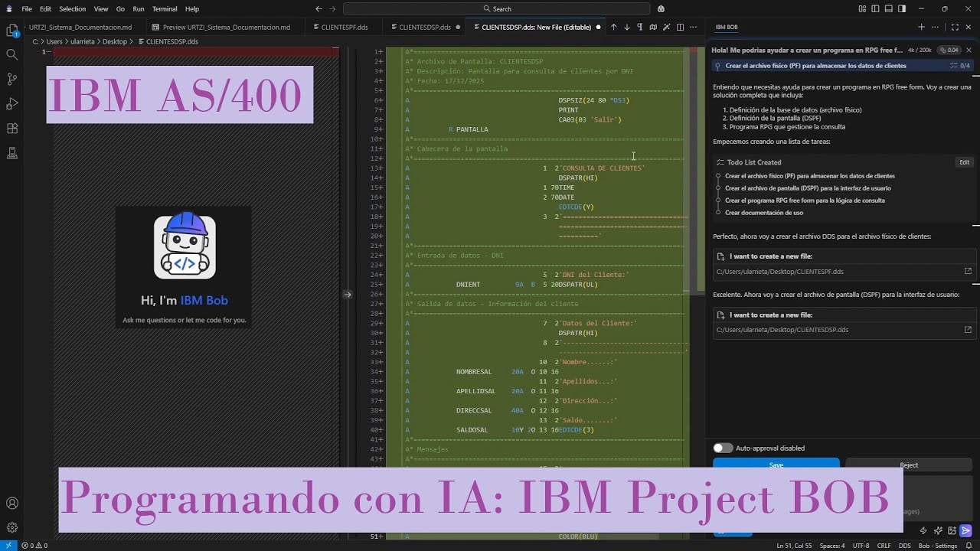Close the current Bob task header
The width and height of the screenshot is (980, 551).
(x=969, y=50)
